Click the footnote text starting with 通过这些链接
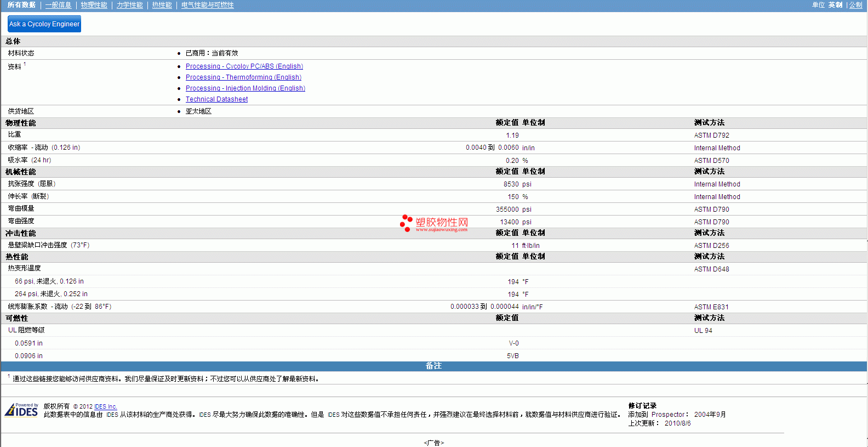The height and width of the screenshot is (447, 868). pyautogui.click(x=165, y=379)
